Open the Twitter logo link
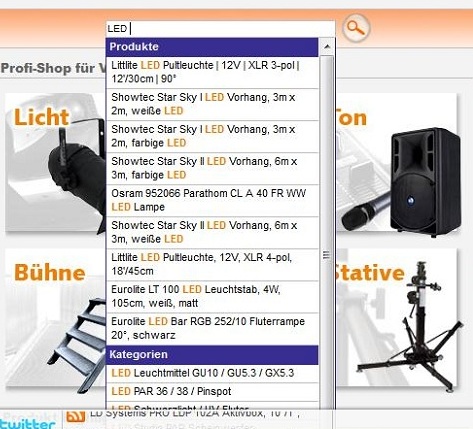 pyautogui.click(x=27, y=424)
